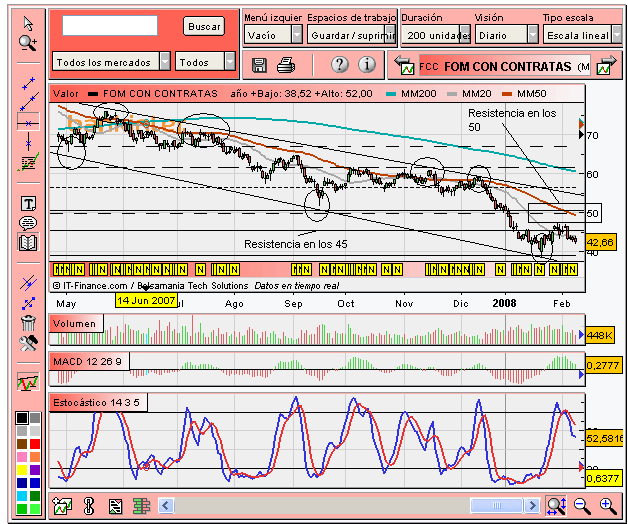Open the Visión dropdown showing Diario
The width and height of the screenshot is (628, 524).
507,35
